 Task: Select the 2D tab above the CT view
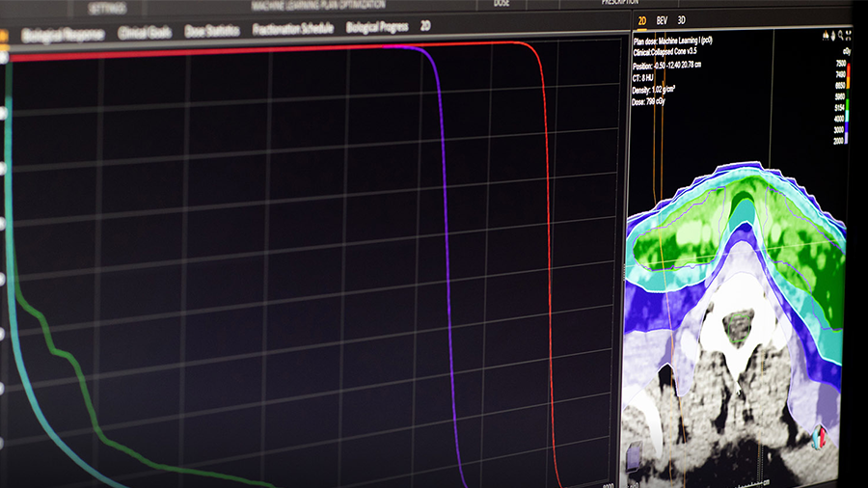(x=642, y=19)
